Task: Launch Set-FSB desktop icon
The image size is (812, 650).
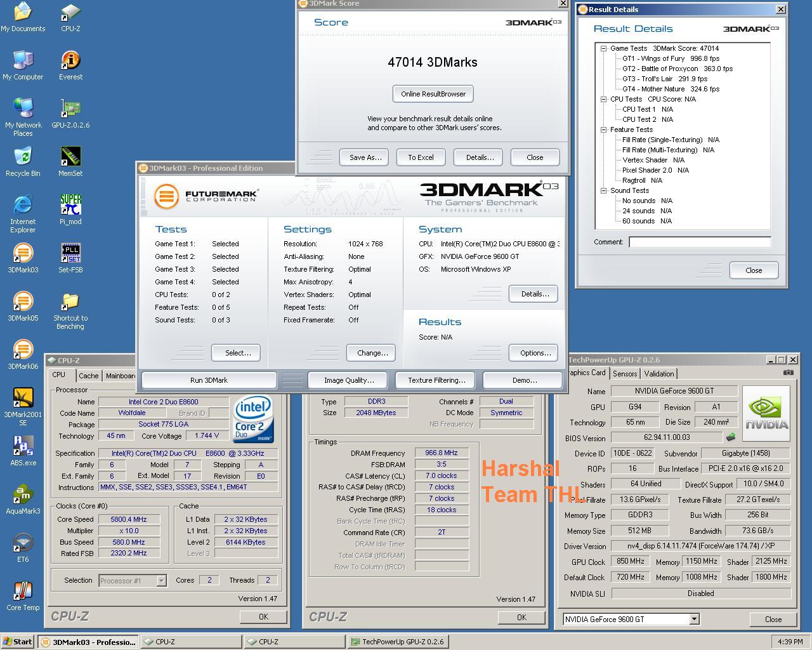Action: pyautogui.click(x=70, y=258)
